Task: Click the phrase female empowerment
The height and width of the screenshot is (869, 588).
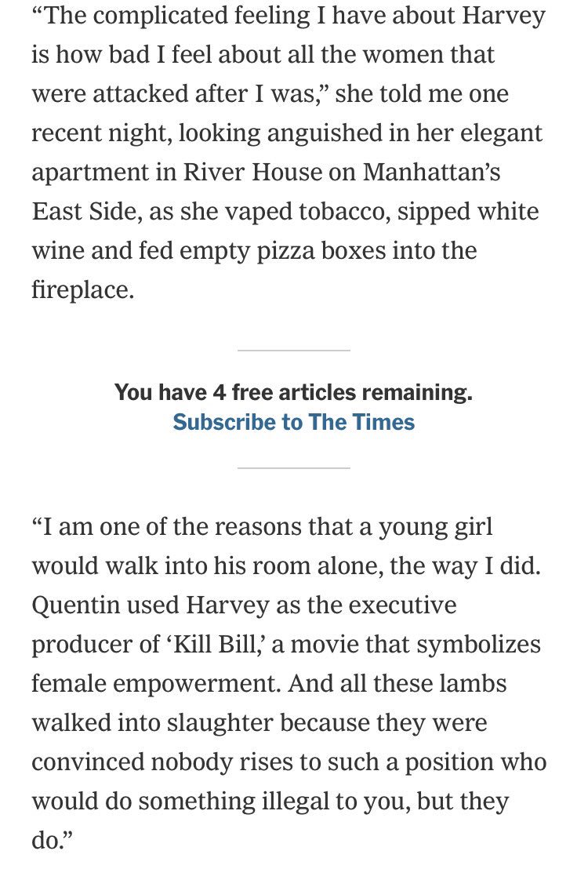Action: tap(153, 684)
